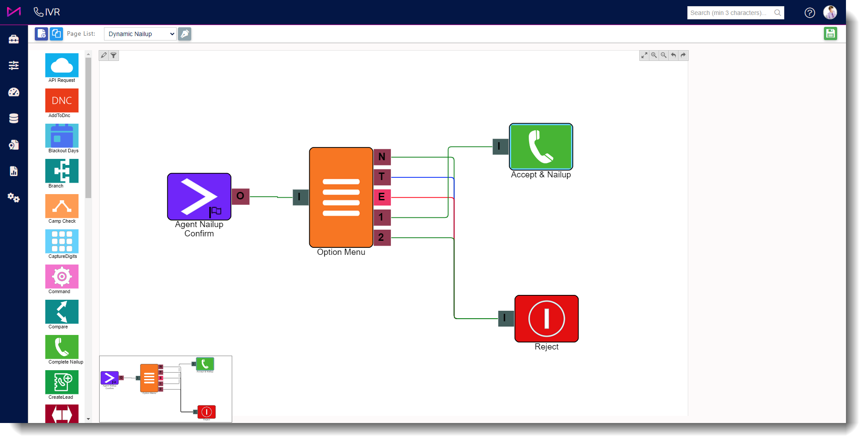Open the dashboard gauge sidebar icon

(x=14, y=92)
